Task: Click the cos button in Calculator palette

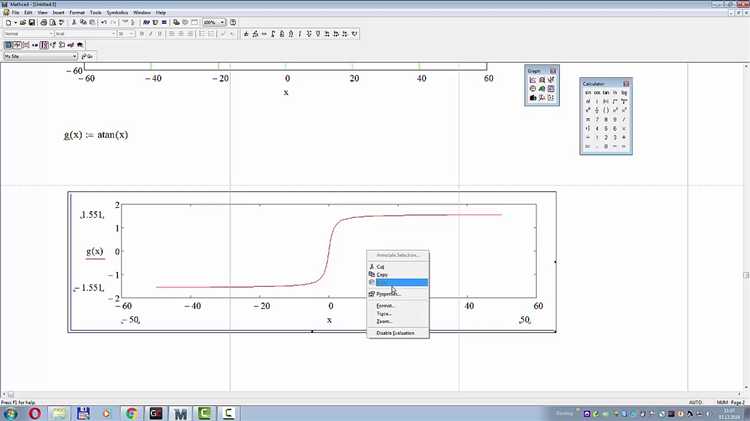Action: pos(597,92)
